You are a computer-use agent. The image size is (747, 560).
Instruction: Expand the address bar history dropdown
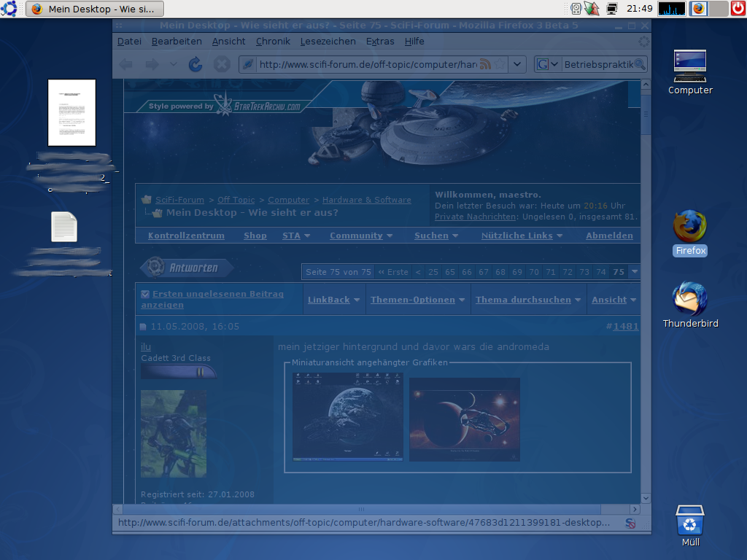coord(517,64)
